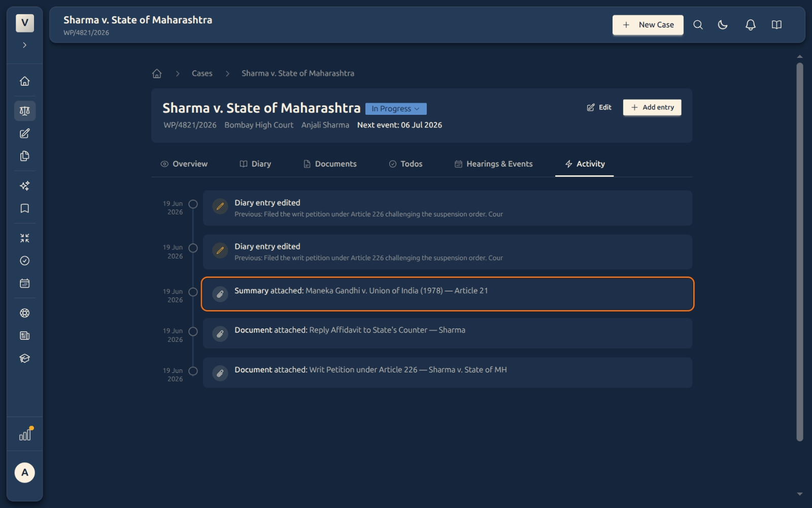812x508 pixels.
Task: Click timeline marker beside Writ Petition entry
Action: point(193,371)
